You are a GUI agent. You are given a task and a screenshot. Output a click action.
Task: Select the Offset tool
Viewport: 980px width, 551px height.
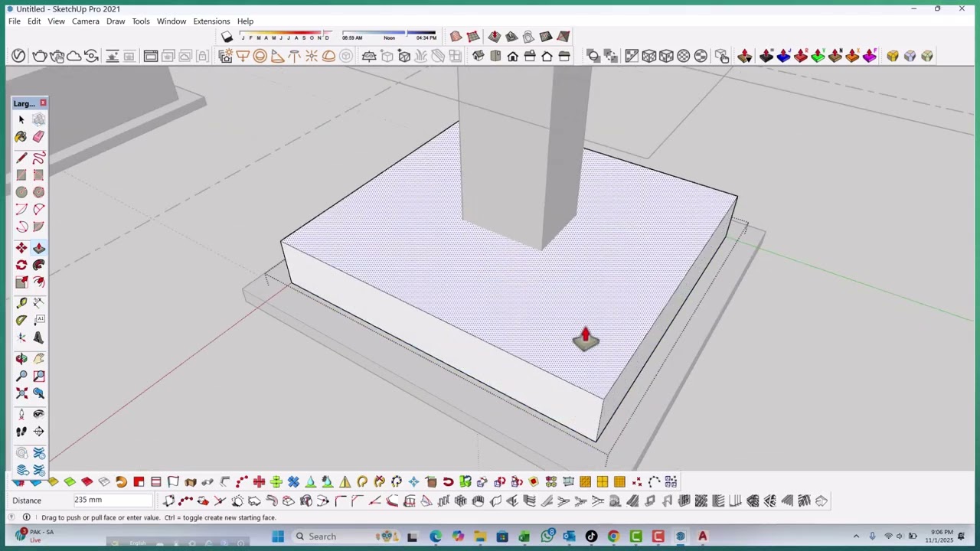[x=38, y=282]
